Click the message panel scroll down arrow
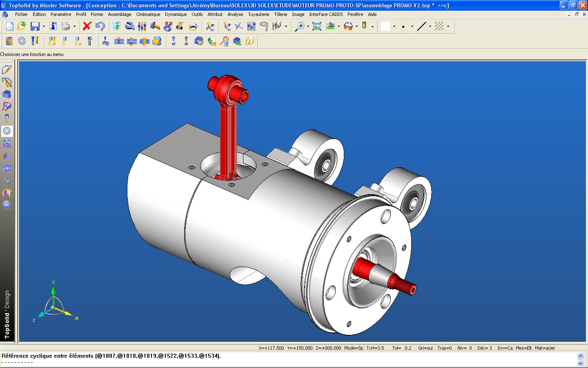The height and width of the screenshot is (368, 588). pyautogui.click(x=581, y=363)
